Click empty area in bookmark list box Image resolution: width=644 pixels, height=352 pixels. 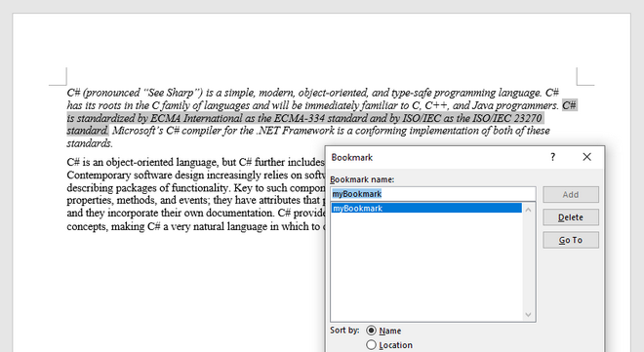(x=426, y=266)
